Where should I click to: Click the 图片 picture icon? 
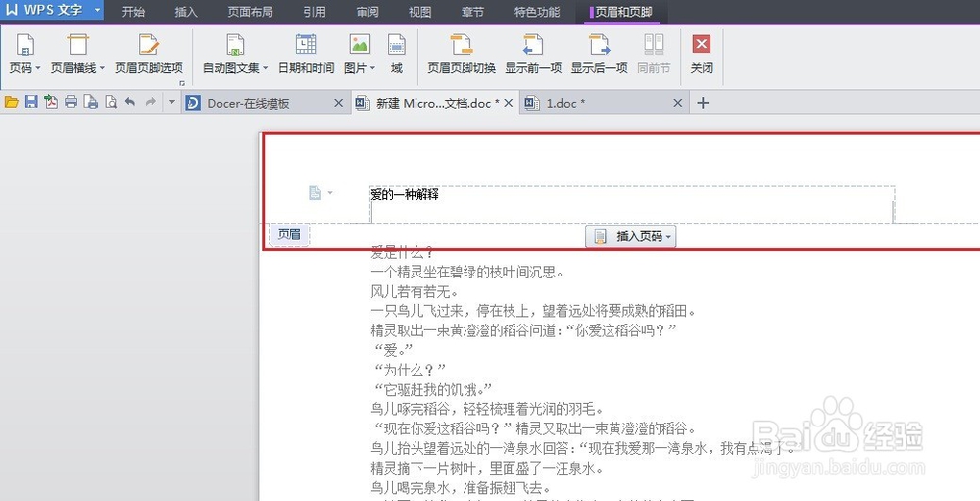point(360,46)
